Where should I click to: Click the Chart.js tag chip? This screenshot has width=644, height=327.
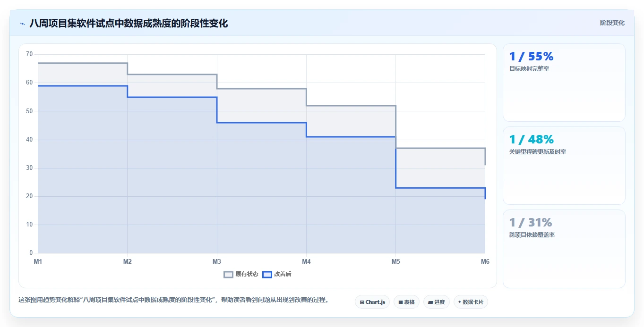point(372,302)
